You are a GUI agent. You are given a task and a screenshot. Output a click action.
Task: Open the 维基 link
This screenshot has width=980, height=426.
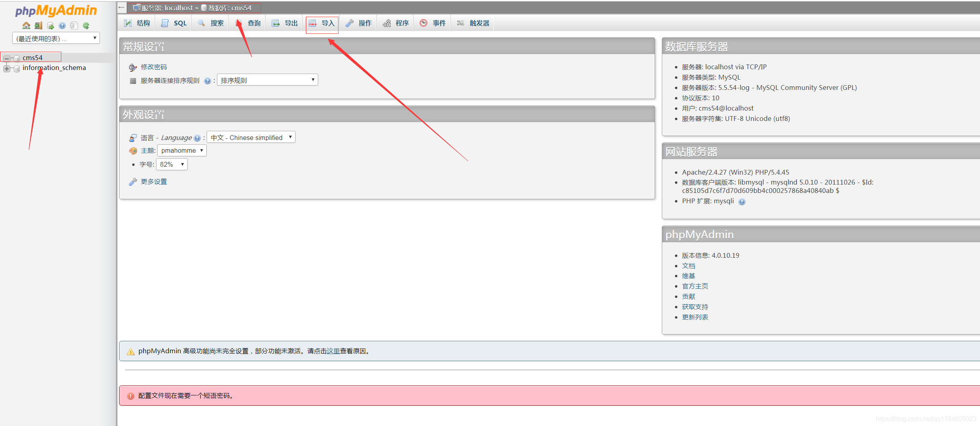[689, 276]
